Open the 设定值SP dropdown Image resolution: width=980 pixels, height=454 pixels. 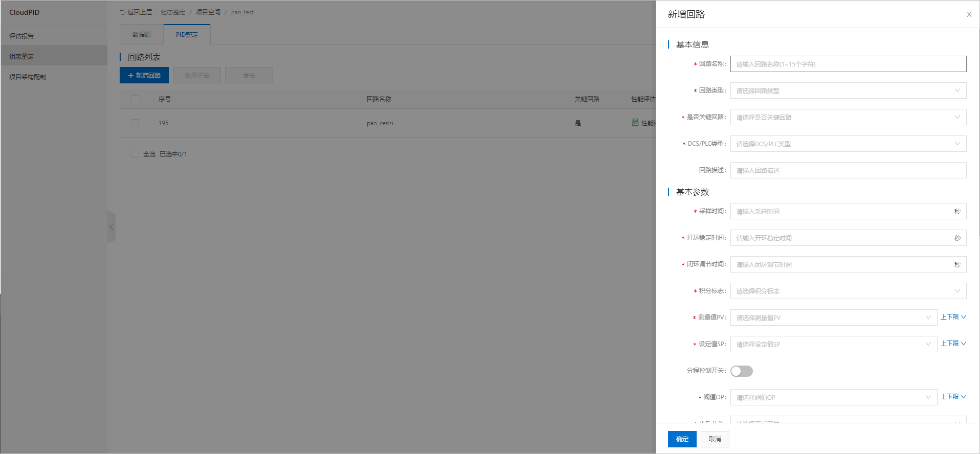834,344
